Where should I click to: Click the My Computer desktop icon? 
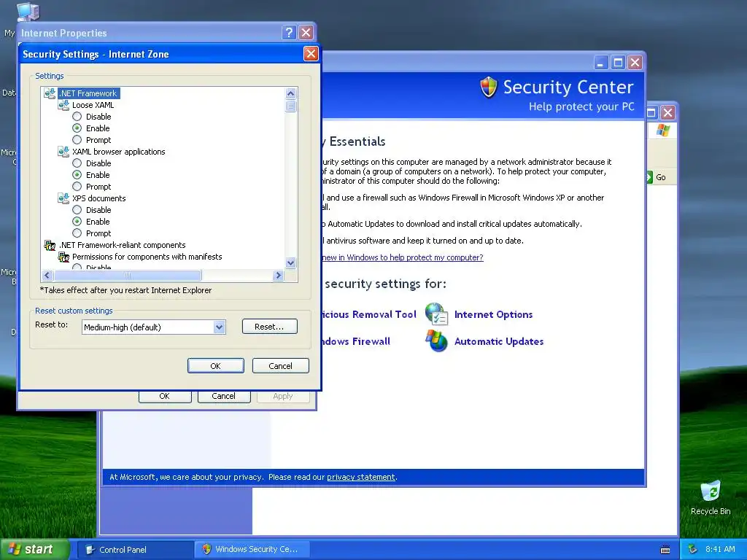[x=28, y=12]
